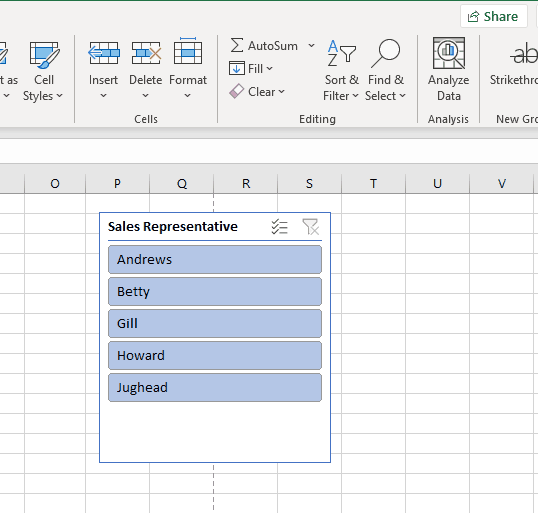Expand the Format dropdown chevron
538x513 pixels.
(x=187, y=96)
